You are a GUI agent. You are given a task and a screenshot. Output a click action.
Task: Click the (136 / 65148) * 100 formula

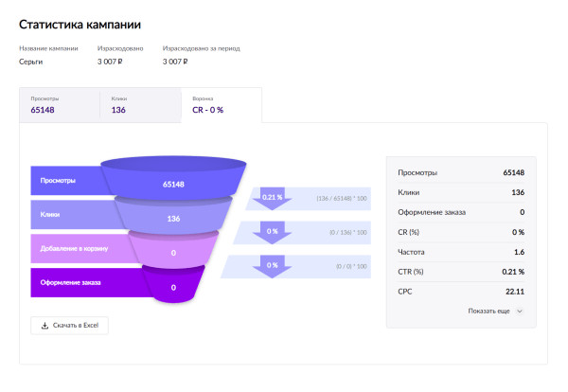point(342,198)
